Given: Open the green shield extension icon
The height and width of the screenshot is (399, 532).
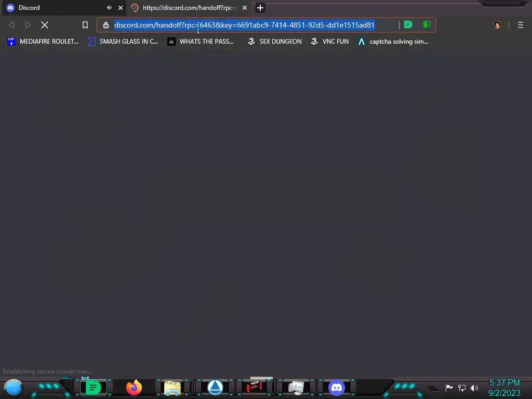Looking at the screenshot, I should pyautogui.click(x=427, y=24).
